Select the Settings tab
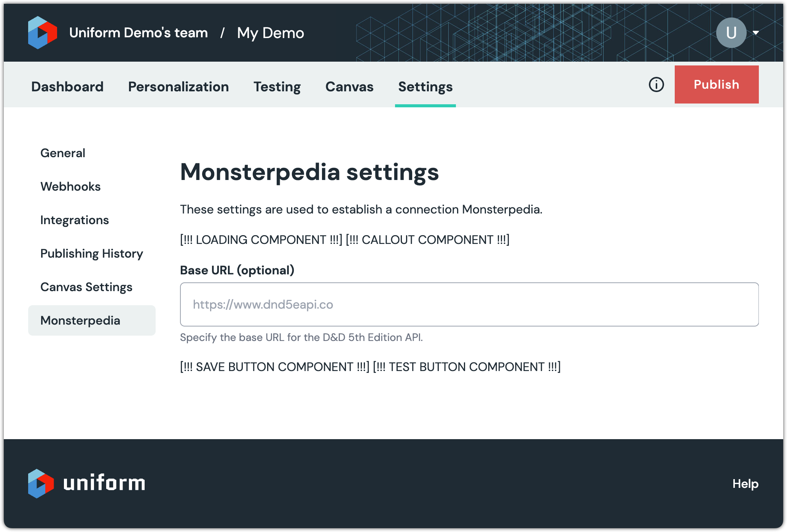 tap(425, 87)
